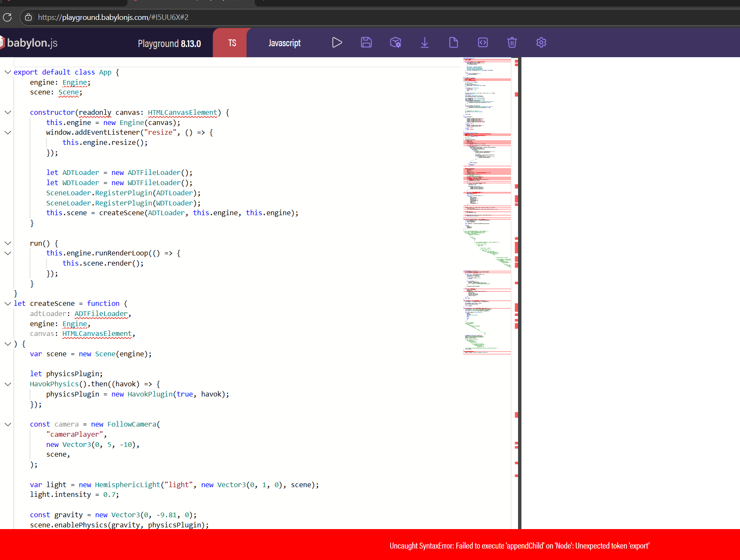Viewport: 740px width, 560px height.
Task: Run the playground code with Play icon
Action: click(x=337, y=42)
